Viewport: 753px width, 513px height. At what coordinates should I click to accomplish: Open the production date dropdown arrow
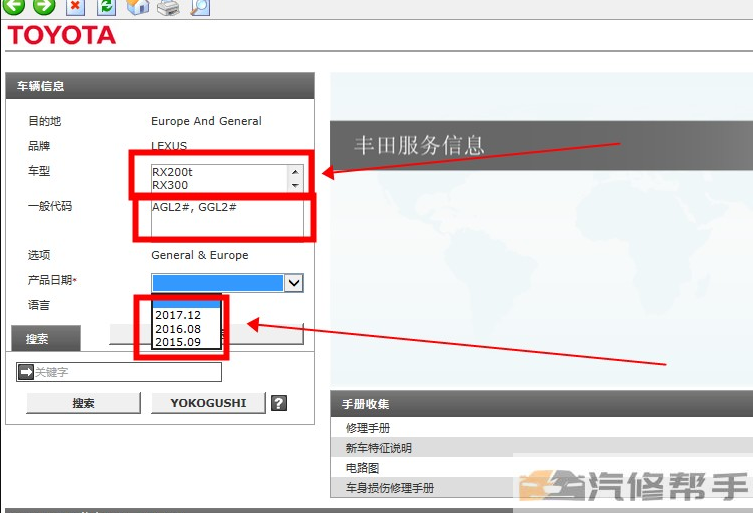pyautogui.click(x=294, y=283)
